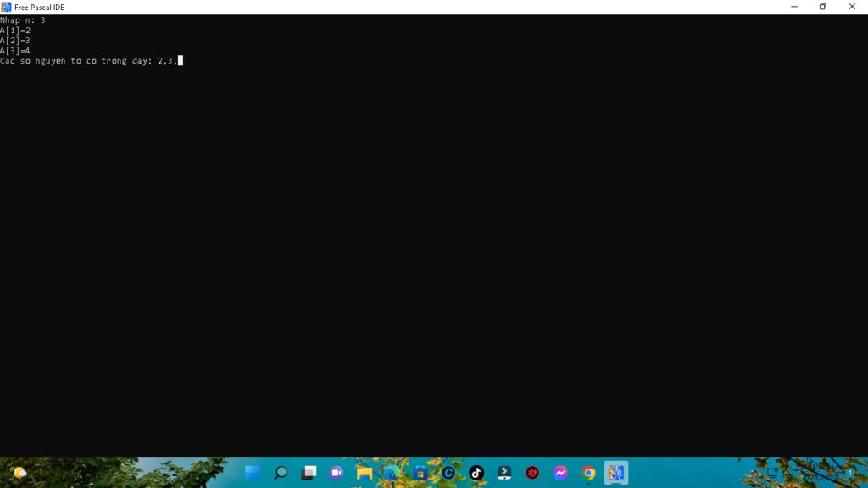Open the blue circular C app icon

tap(448, 473)
